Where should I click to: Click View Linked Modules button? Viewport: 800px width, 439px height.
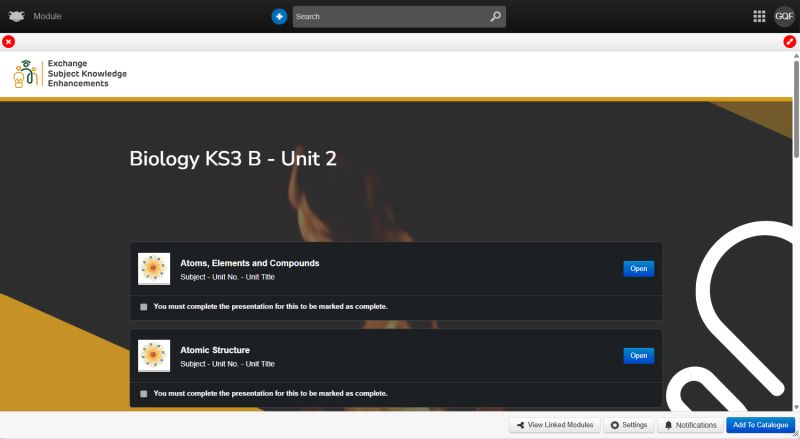coord(554,425)
